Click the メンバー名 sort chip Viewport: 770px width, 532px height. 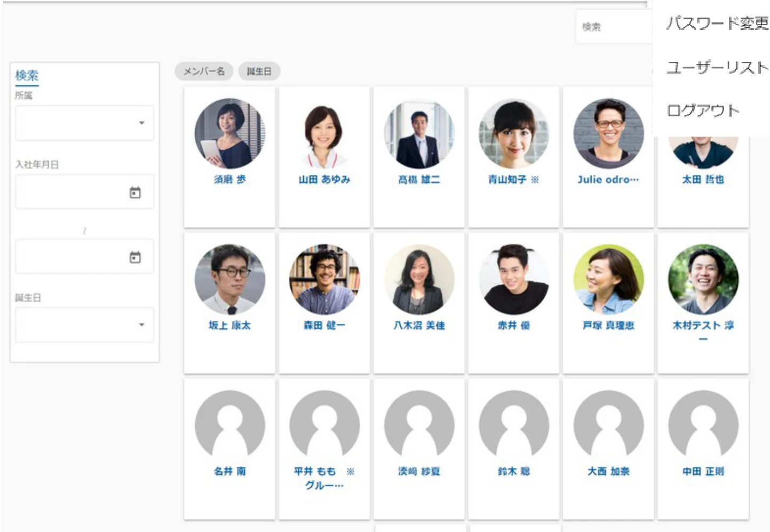204,71
